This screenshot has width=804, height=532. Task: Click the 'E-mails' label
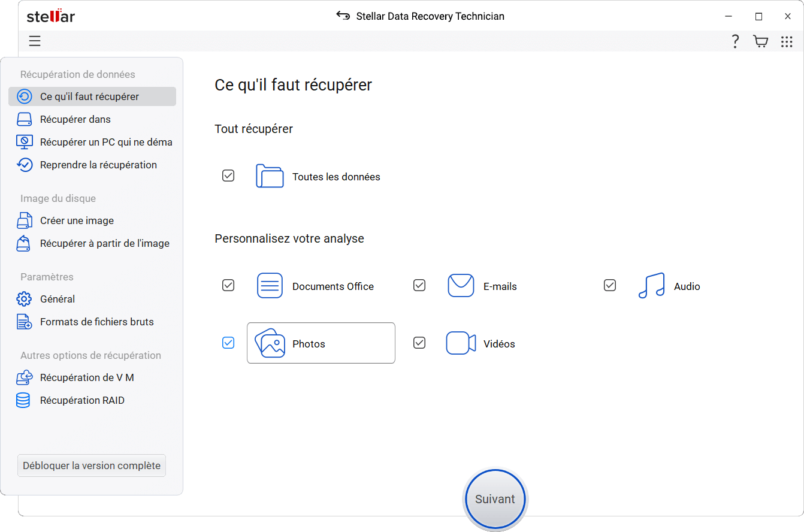click(500, 286)
